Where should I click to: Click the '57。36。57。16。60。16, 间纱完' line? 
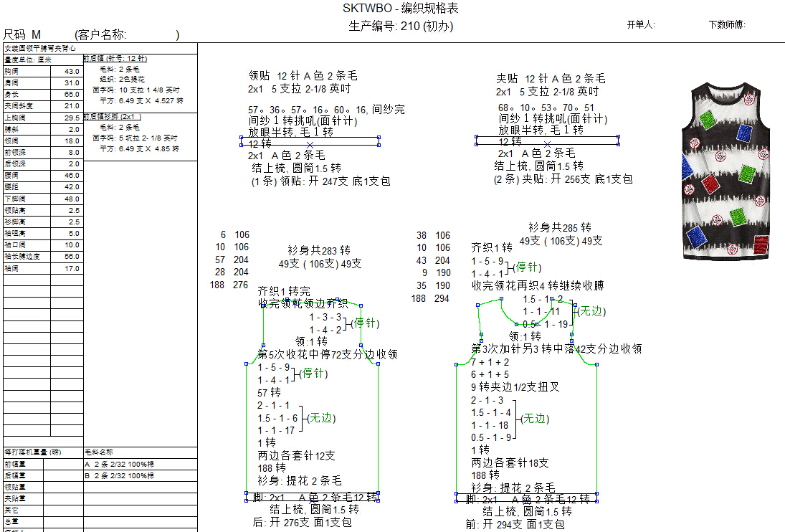[326, 109]
